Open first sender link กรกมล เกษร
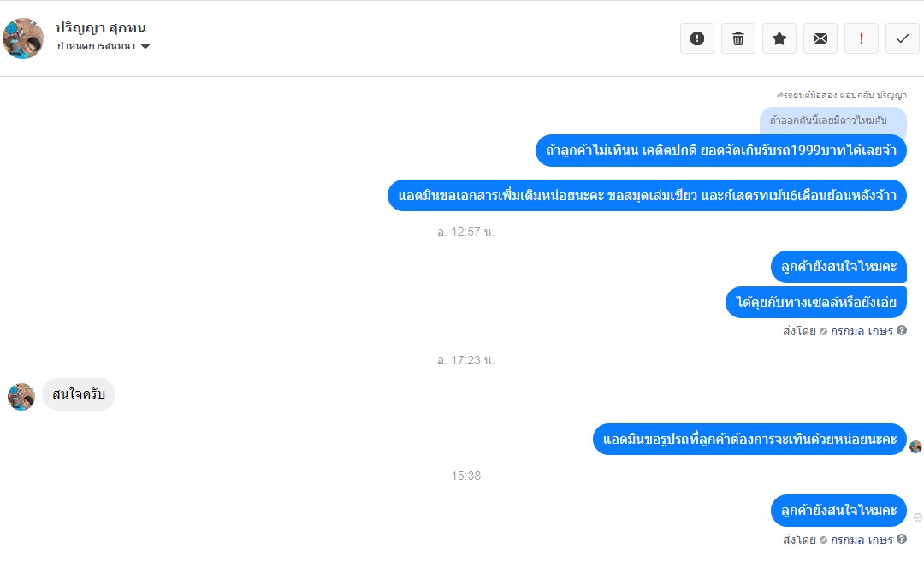This screenshot has width=924, height=573. point(862,331)
